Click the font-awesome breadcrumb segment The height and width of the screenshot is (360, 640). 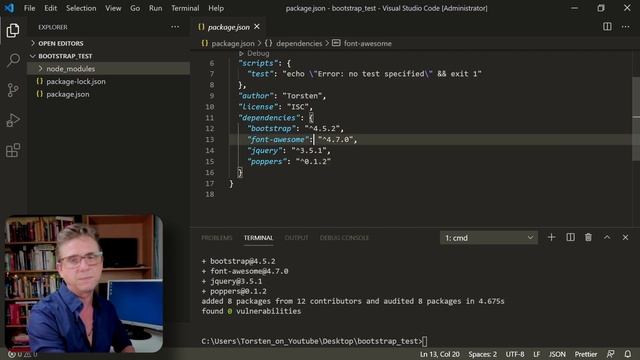point(367,43)
